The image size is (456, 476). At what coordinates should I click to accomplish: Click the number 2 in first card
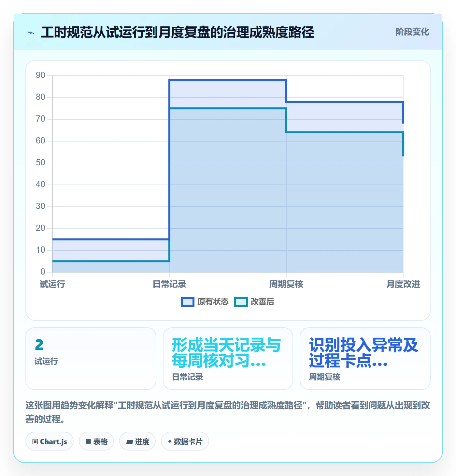pos(39,345)
